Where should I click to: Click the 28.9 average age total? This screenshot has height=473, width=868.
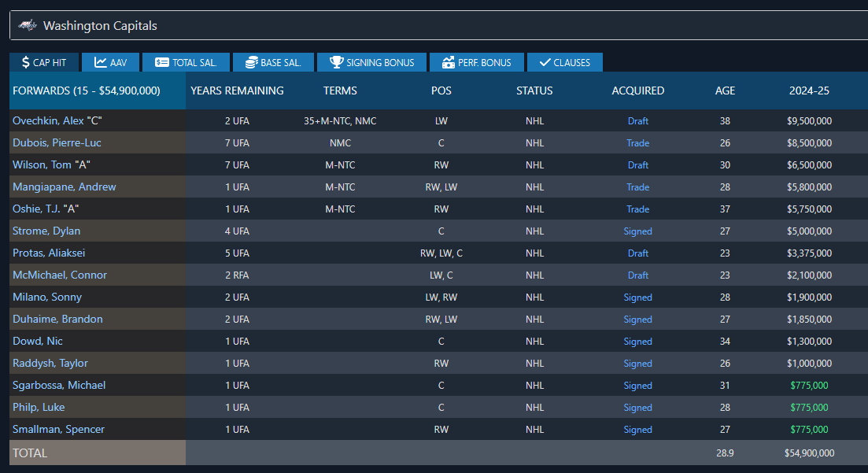(x=726, y=453)
